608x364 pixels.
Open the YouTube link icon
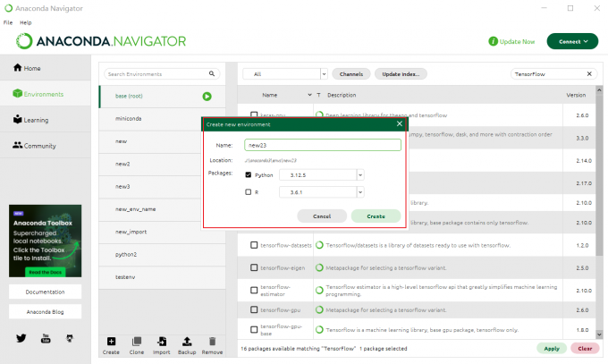46,338
